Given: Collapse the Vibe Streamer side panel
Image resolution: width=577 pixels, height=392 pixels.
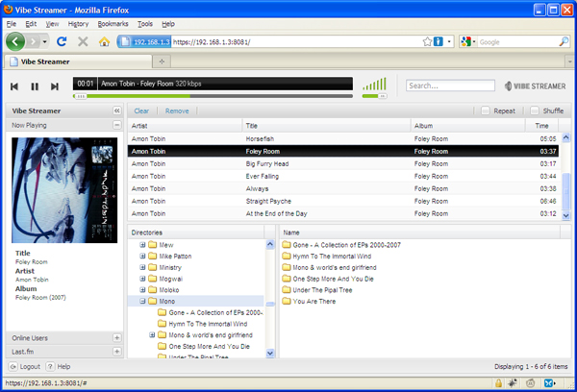Looking at the screenshot, I should point(116,110).
